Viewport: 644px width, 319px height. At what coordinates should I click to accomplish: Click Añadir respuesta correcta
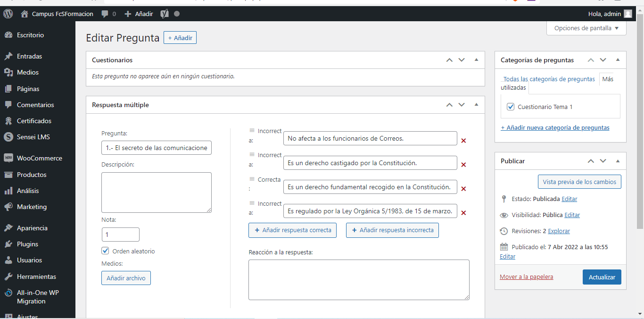293,230
